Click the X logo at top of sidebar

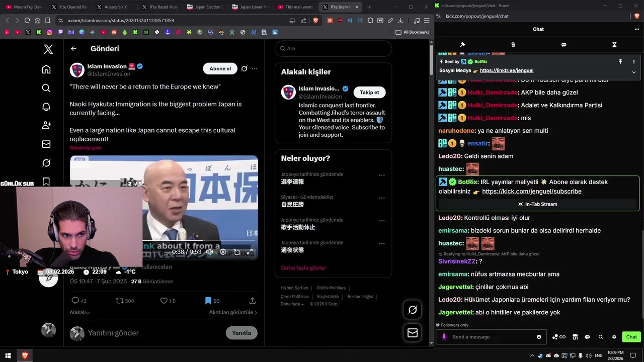click(48, 49)
